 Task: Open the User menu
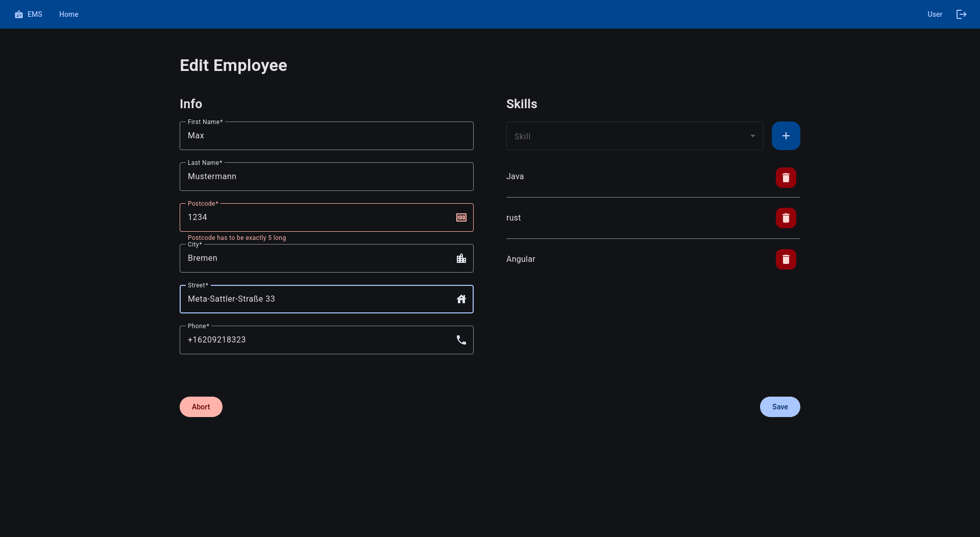coord(935,14)
